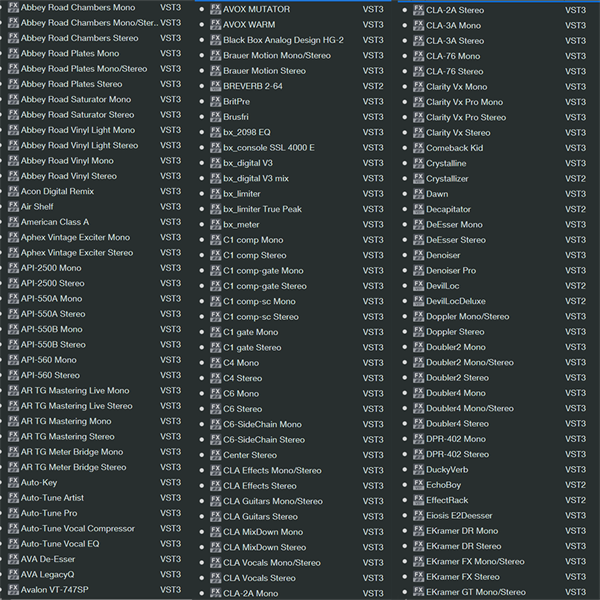
Task: Click the FX icon of Crystallizer
Action: (419, 178)
